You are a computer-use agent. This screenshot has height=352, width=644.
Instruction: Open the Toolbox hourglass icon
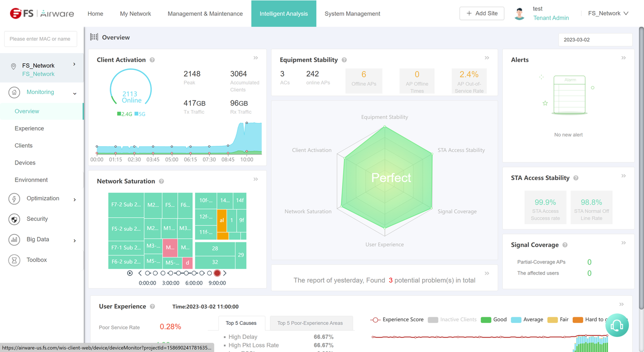15,260
